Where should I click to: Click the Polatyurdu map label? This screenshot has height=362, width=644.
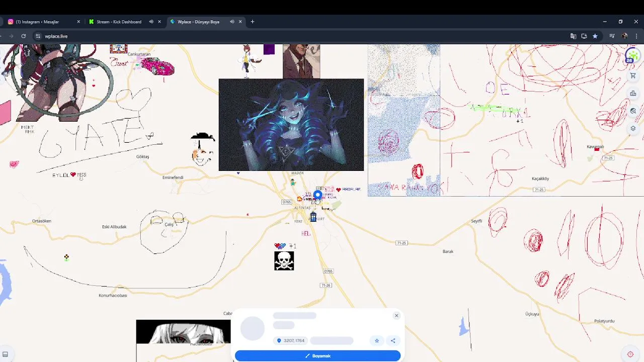[604, 321]
